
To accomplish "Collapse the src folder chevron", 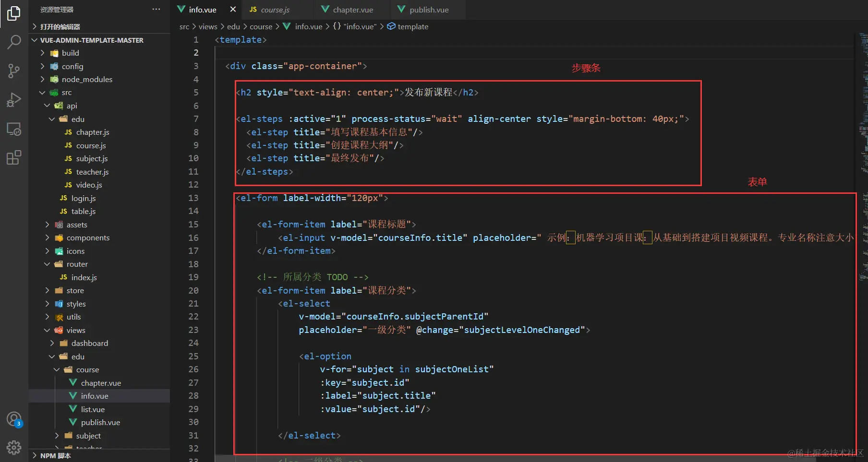I will pyautogui.click(x=42, y=93).
